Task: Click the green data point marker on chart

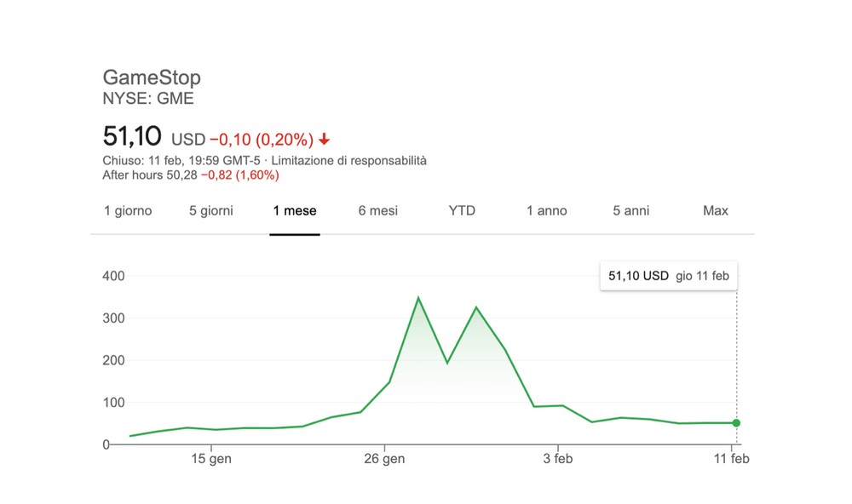Action: [x=736, y=423]
